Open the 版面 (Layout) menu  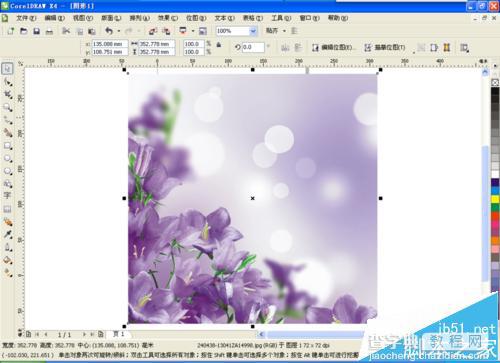click(111, 18)
